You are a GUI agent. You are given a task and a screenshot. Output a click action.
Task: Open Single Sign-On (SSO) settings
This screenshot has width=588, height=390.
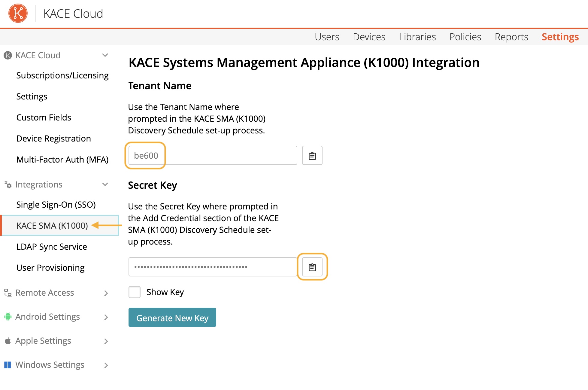56,205
